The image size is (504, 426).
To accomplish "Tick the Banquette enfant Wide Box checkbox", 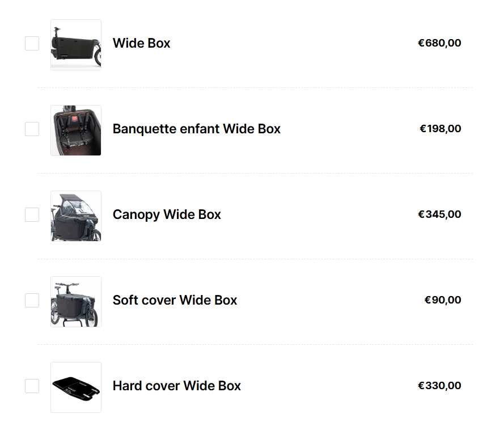I will point(32,129).
